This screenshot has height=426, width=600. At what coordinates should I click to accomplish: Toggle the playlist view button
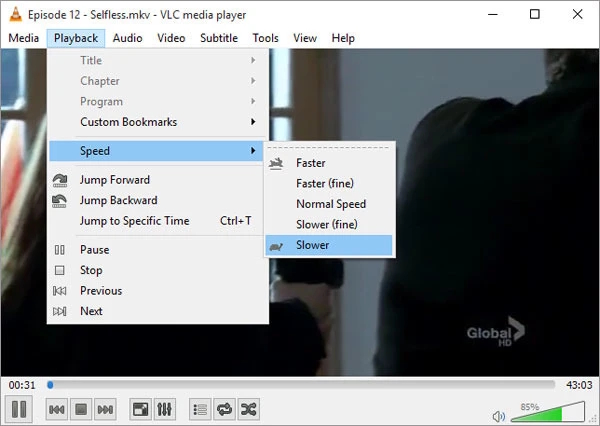click(x=200, y=410)
